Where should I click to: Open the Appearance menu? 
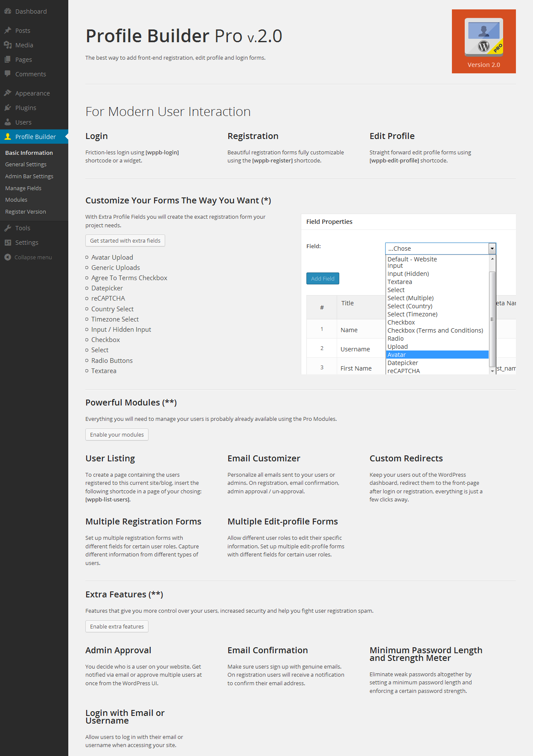(x=34, y=93)
